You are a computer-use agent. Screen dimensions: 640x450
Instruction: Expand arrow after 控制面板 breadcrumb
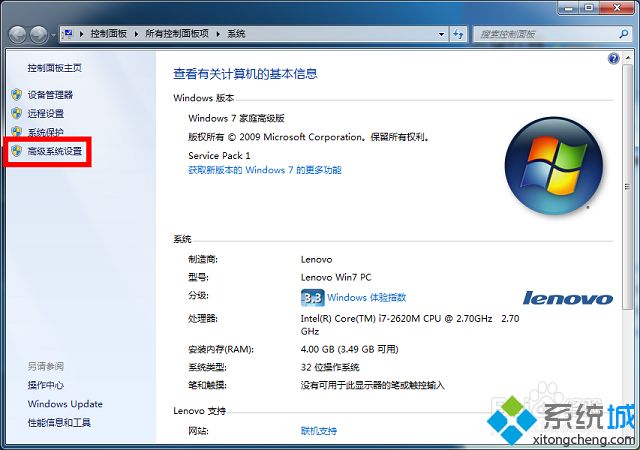point(136,34)
